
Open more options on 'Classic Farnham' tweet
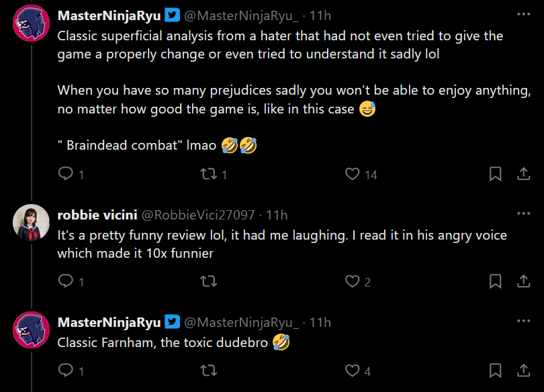pyautogui.click(x=523, y=322)
